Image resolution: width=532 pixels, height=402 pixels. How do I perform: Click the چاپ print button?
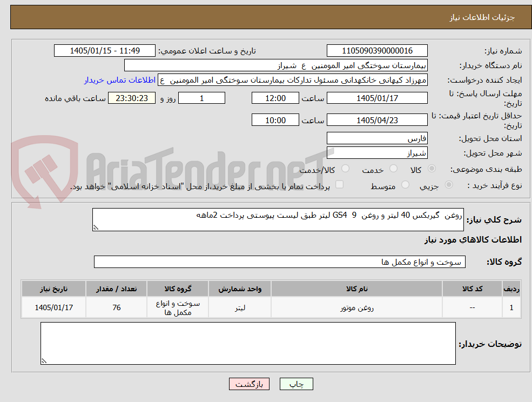coord(296,384)
